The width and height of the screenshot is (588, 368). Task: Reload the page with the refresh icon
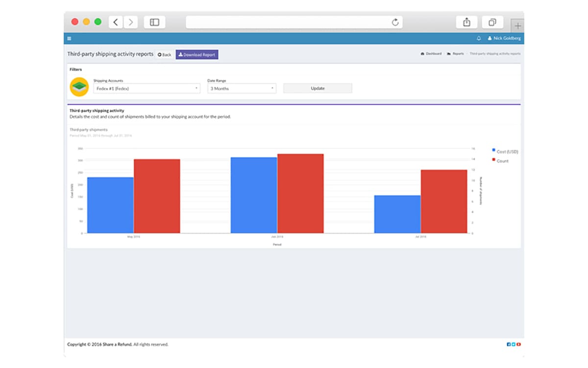(395, 22)
